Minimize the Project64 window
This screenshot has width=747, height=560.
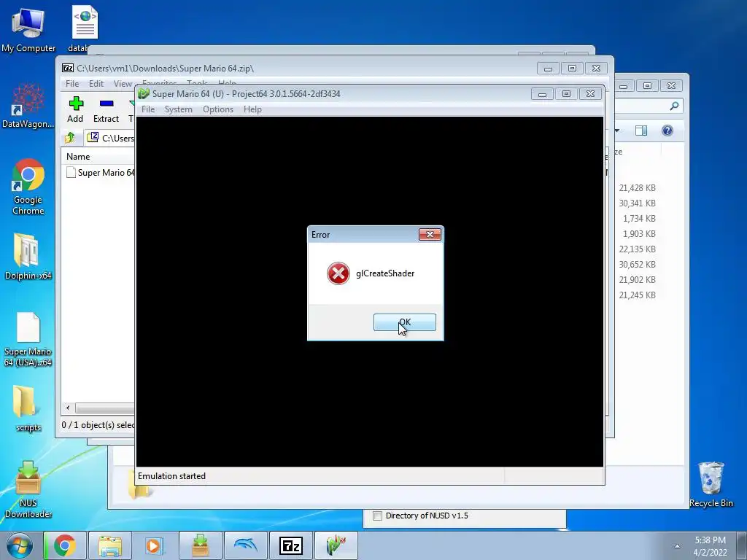[542, 94]
